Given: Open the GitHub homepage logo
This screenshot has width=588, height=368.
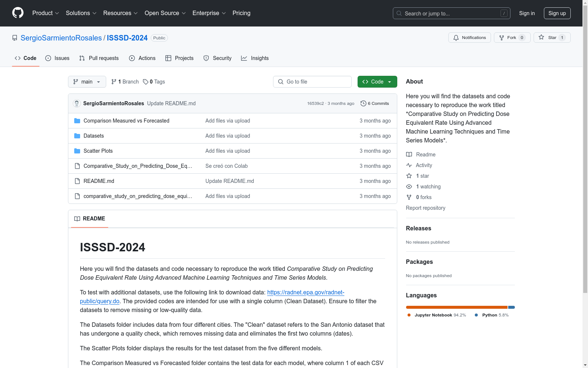Looking at the screenshot, I should (x=18, y=13).
